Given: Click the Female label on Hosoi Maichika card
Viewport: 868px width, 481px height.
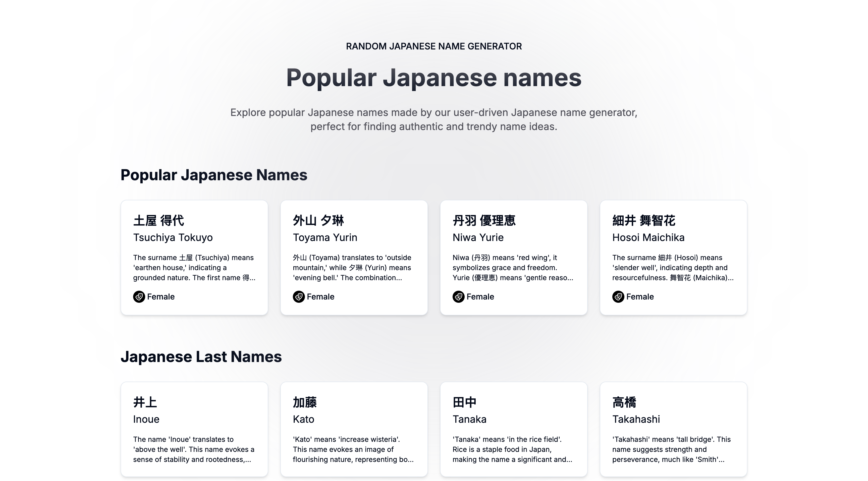Looking at the screenshot, I should click(640, 297).
